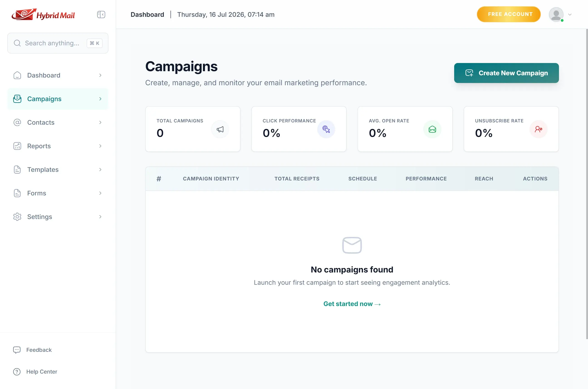The image size is (588, 389).
Task: Click the user icon in Unsubscribe Rate card
Action: (x=538, y=129)
